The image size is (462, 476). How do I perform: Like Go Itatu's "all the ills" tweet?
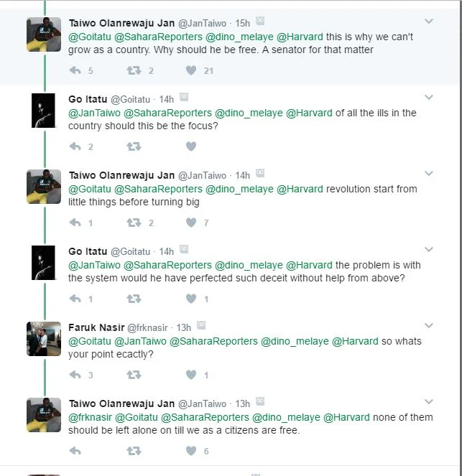[191, 146]
